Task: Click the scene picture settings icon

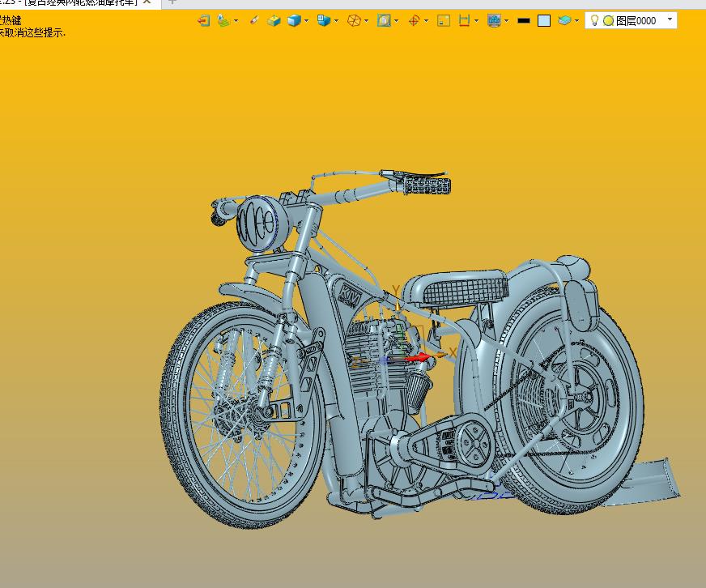Action: point(494,20)
